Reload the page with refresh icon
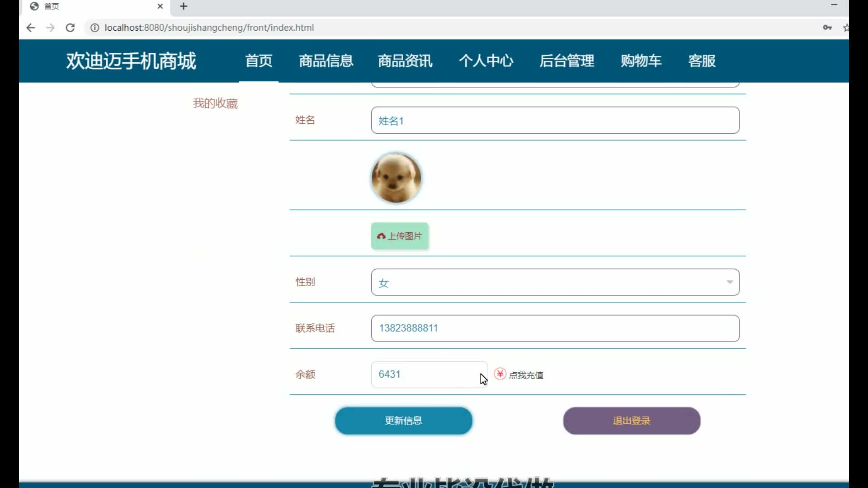 pos(70,28)
